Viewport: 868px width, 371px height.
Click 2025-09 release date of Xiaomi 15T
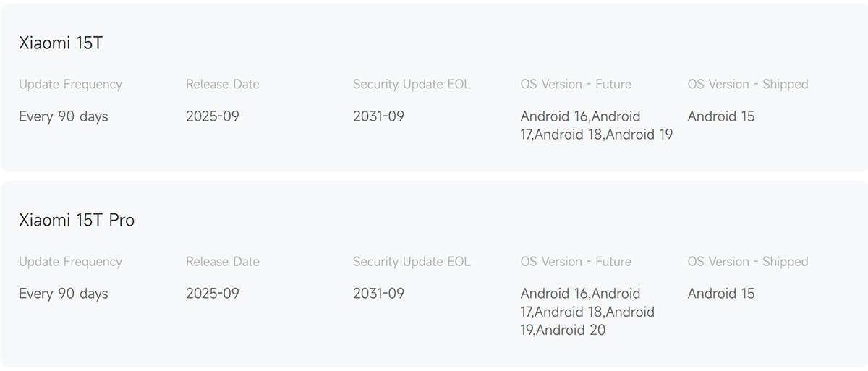[x=213, y=116]
